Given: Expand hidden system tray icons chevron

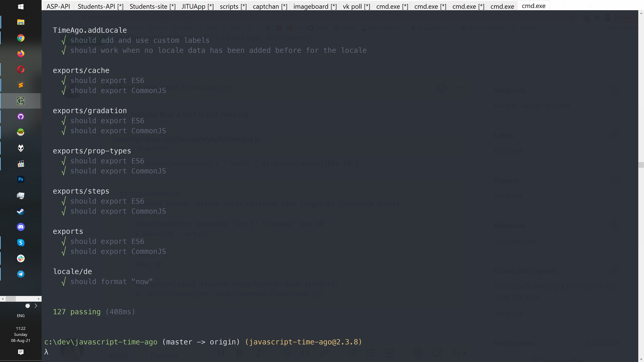Looking at the screenshot, I should point(36,306).
